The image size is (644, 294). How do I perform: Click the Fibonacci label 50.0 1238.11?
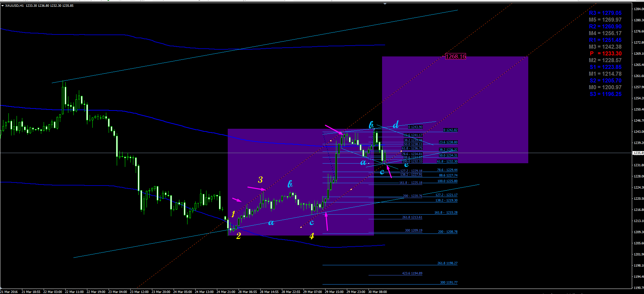click(x=413, y=144)
